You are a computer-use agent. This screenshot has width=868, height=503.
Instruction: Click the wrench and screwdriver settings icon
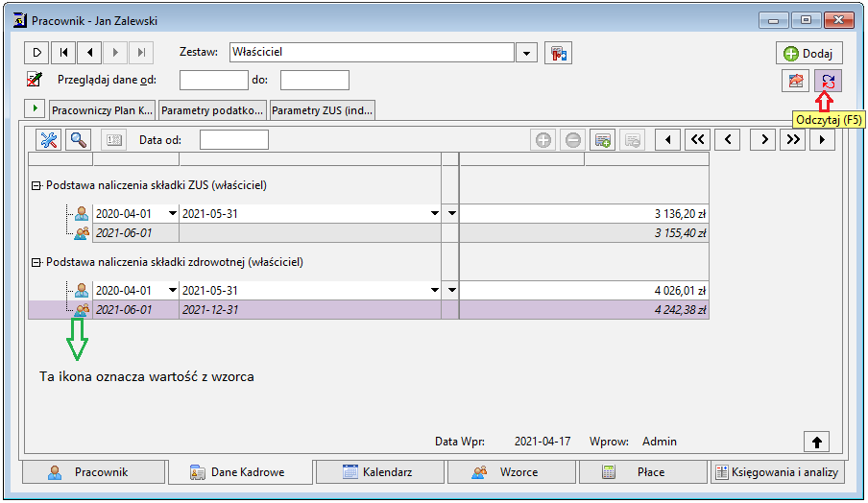coord(49,140)
